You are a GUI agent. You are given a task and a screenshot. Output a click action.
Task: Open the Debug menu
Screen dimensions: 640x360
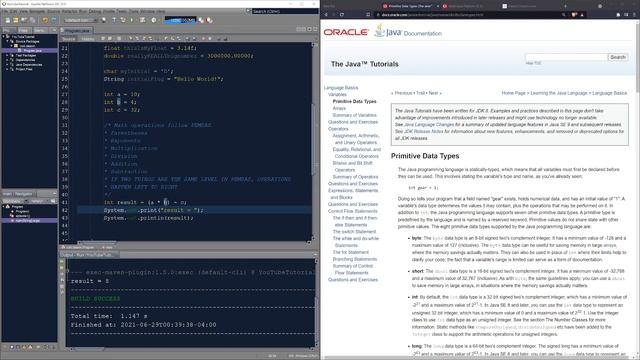[x=95, y=11]
